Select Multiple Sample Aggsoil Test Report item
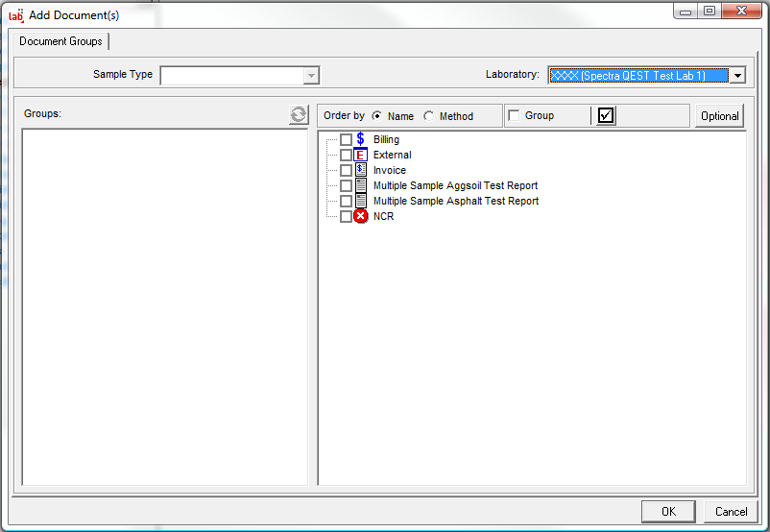The width and height of the screenshot is (770, 532). [455, 185]
